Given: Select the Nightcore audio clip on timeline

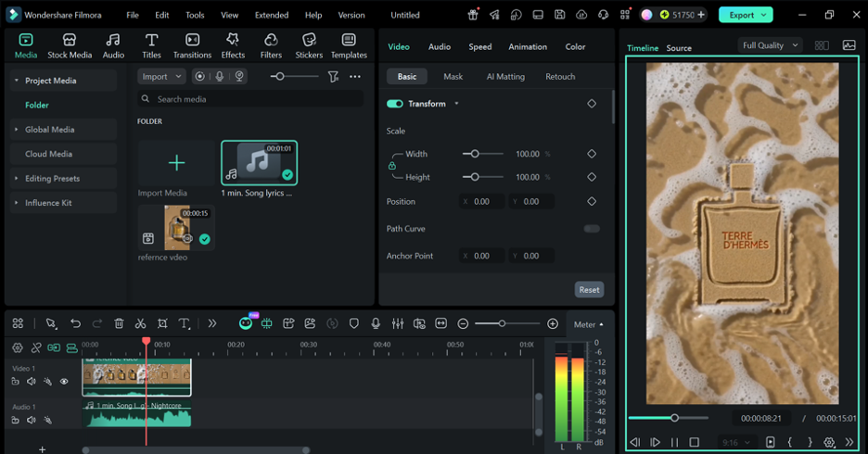Looking at the screenshot, I should (136, 414).
